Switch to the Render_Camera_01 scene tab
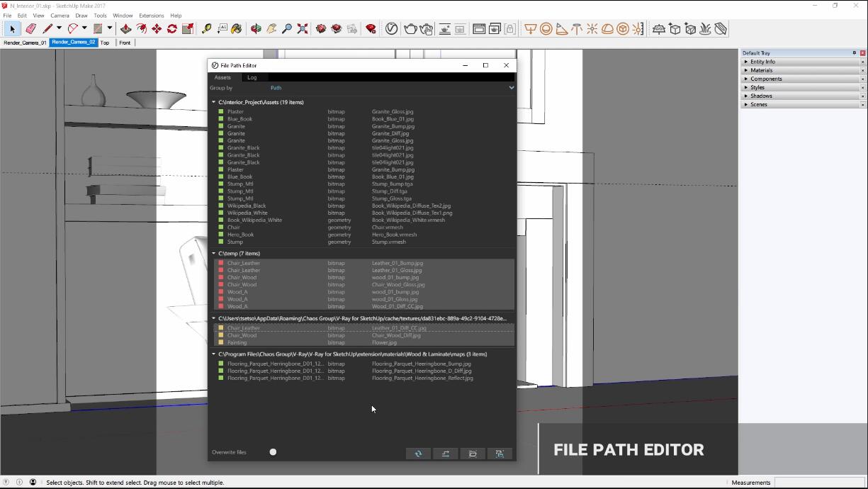The height and width of the screenshot is (489, 868). [x=25, y=43]
